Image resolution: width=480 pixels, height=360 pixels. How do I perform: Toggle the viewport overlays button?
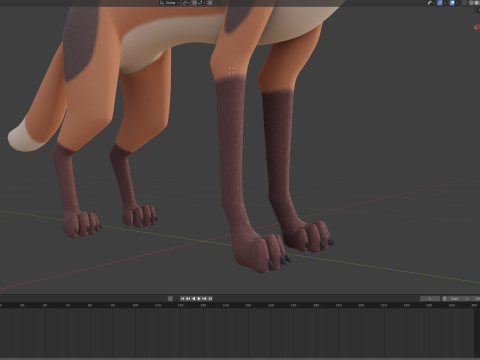[x=452, y=3]
